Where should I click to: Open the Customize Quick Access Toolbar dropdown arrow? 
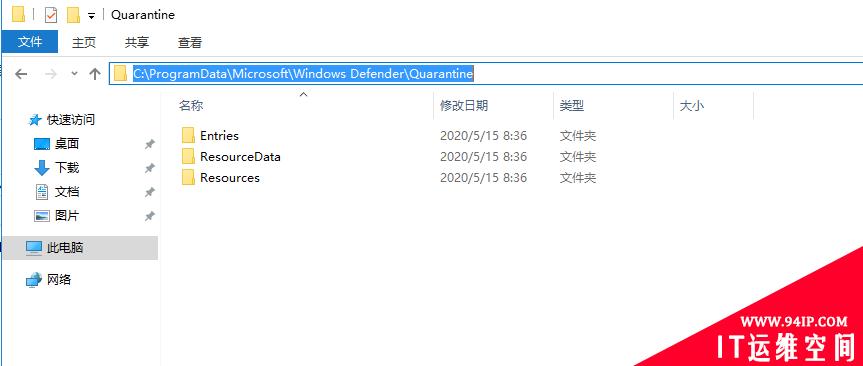(x=91, y=17)
